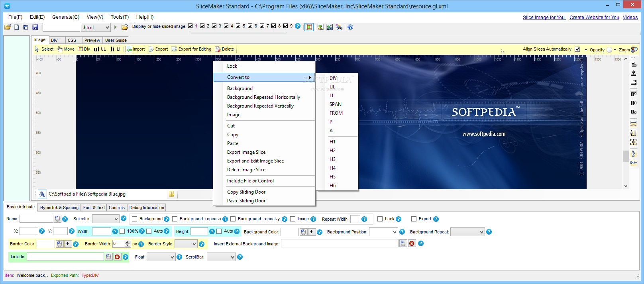The width and height of the screenshot is (644, 284).
Task: Open Create Website for You link
Action: 594,18
